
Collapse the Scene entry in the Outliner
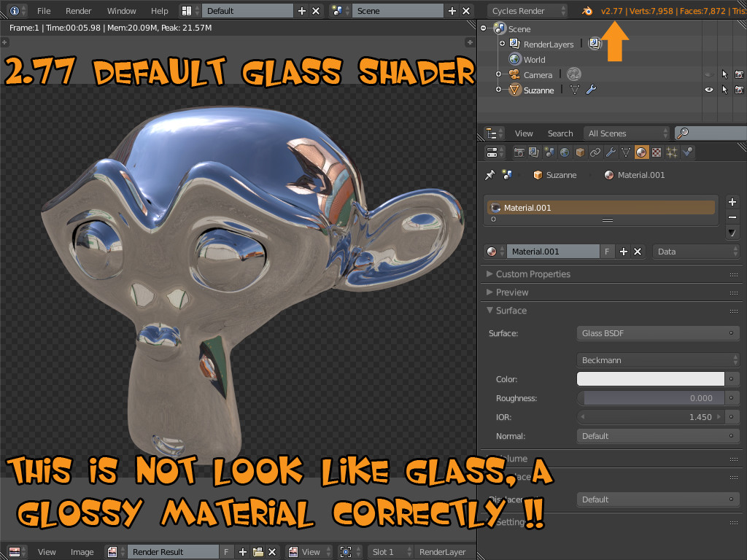click(483, 28)
